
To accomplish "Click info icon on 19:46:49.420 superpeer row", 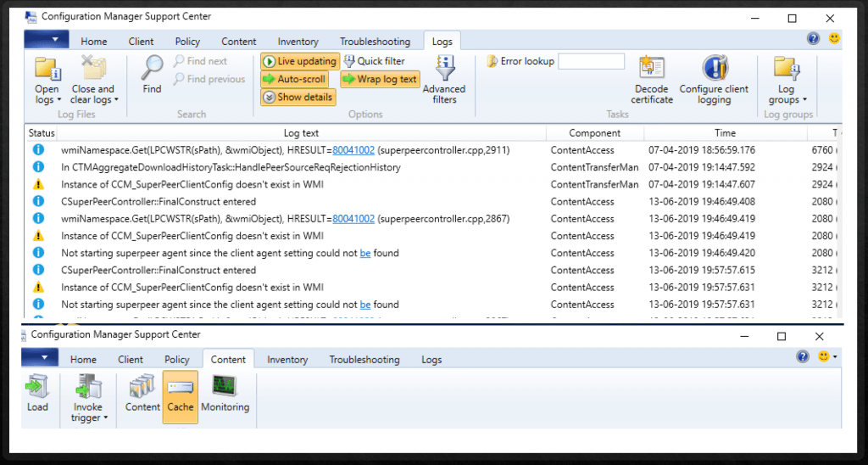I will click(x=37, y=253).
